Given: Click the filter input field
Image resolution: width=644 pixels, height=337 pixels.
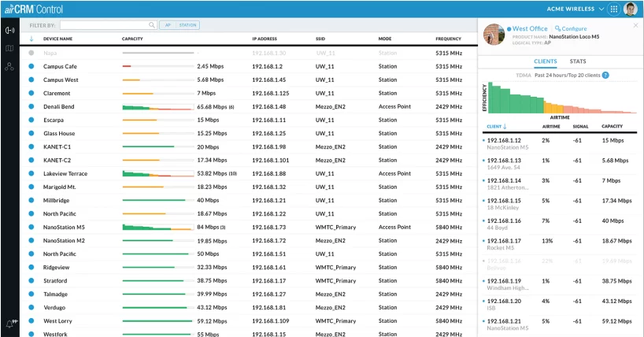Looking at the screenshot, I should [108, 25].
